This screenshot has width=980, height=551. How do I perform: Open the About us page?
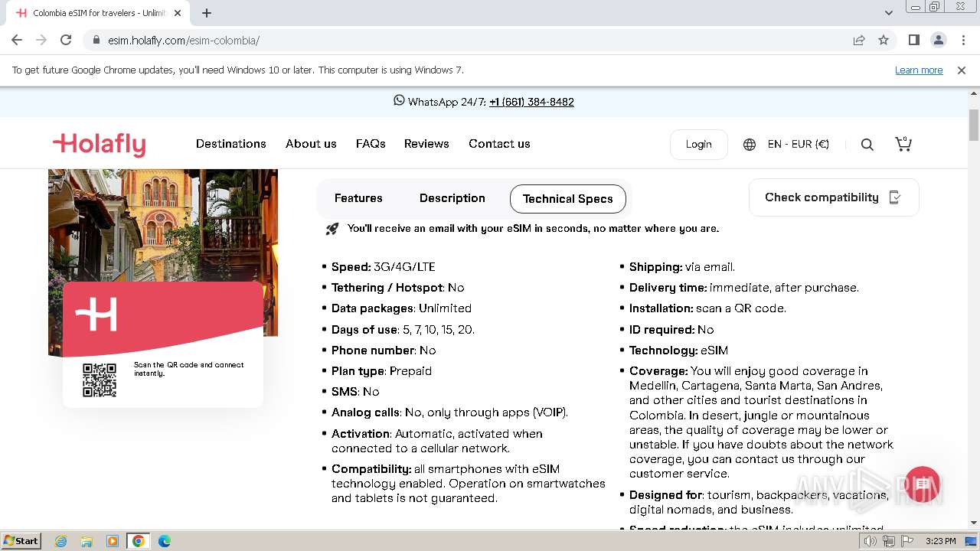pos(311,144)
